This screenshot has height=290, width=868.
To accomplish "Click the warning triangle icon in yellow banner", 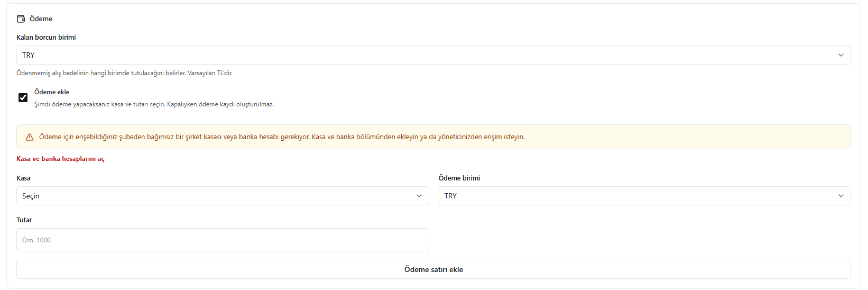I will [x=30, y=137].
